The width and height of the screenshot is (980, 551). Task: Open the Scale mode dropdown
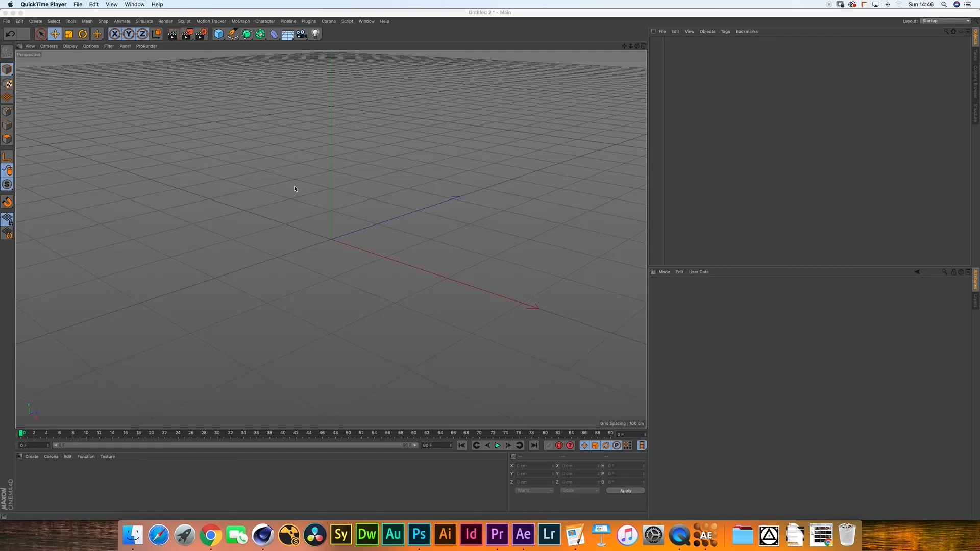point(580,490)
